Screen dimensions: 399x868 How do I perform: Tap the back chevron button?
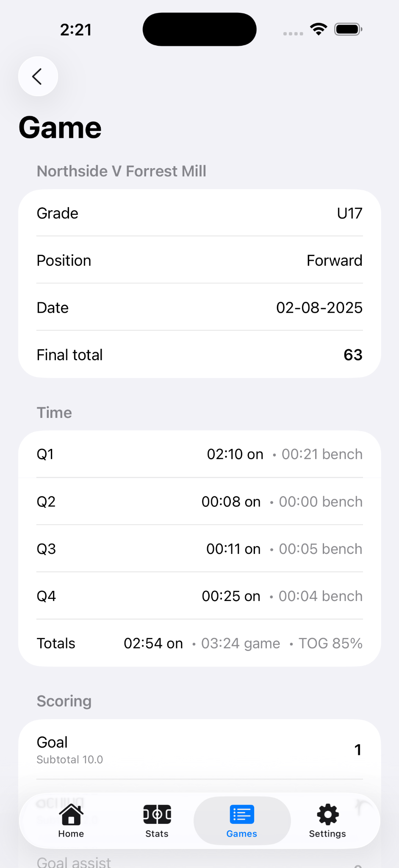(x=38, y=76)
